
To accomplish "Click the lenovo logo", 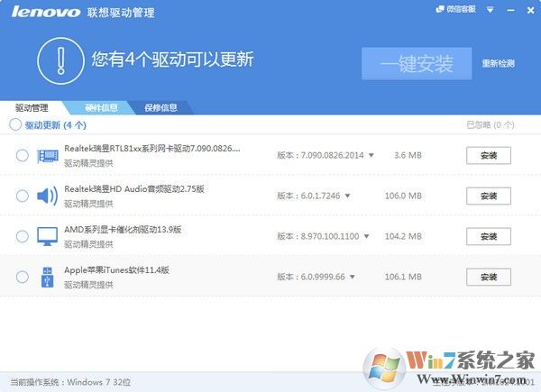I will [x=46, y=13].
